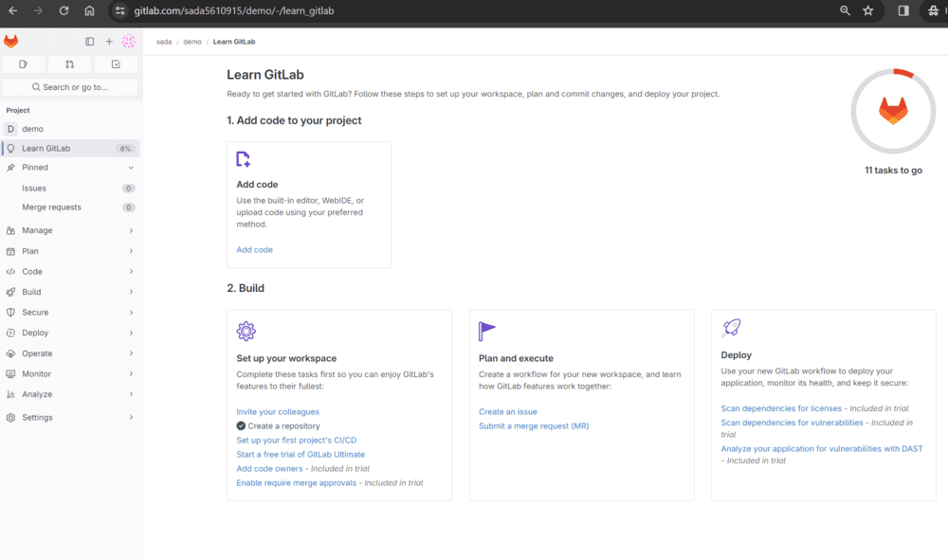948x560 pixels.
Task: Open the demo project in sidebar
Action: click(x=71, y=129)
